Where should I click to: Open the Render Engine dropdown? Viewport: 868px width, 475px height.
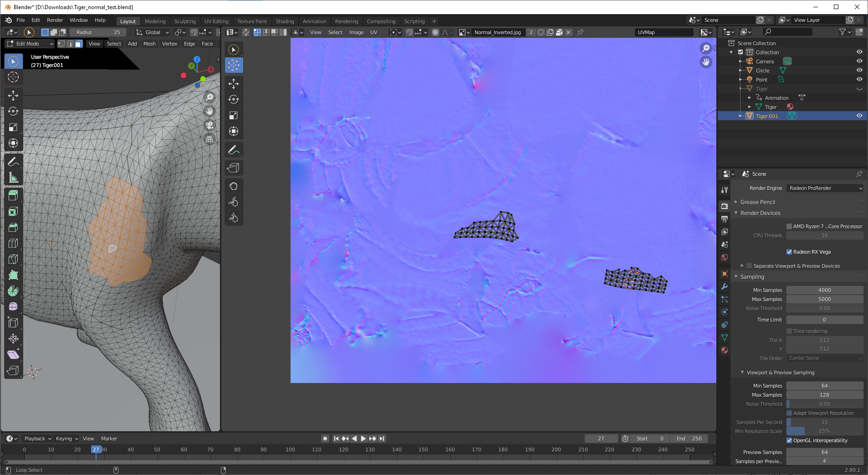pos(824,188)
